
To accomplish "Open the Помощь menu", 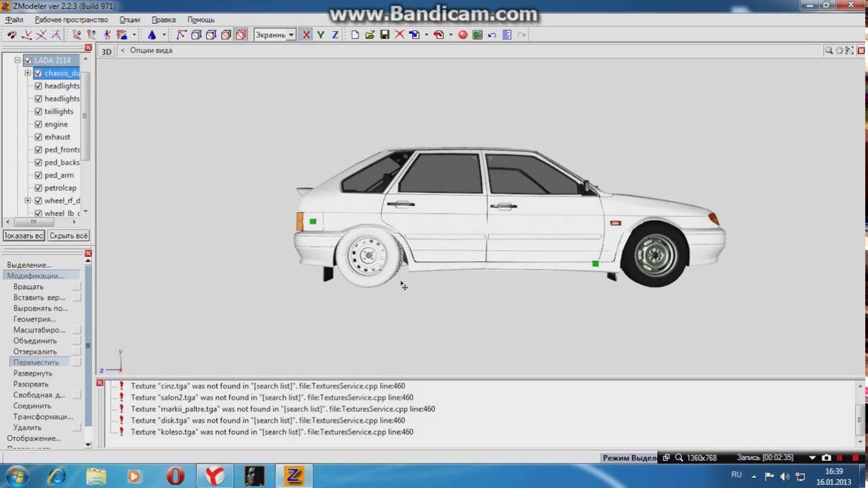I will [201, 20].
